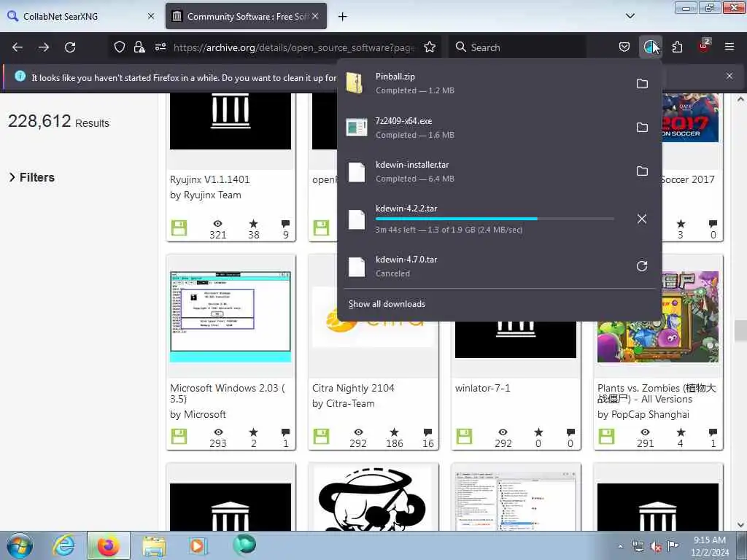
Task: Dismiss the Firefox cleanup notification bar
Action: pyautogui.click(x=729, y=76)
